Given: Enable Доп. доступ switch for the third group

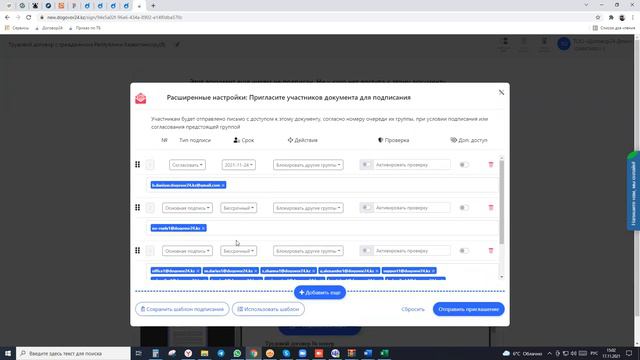Looking at the screenshot, I should (464, 250).
